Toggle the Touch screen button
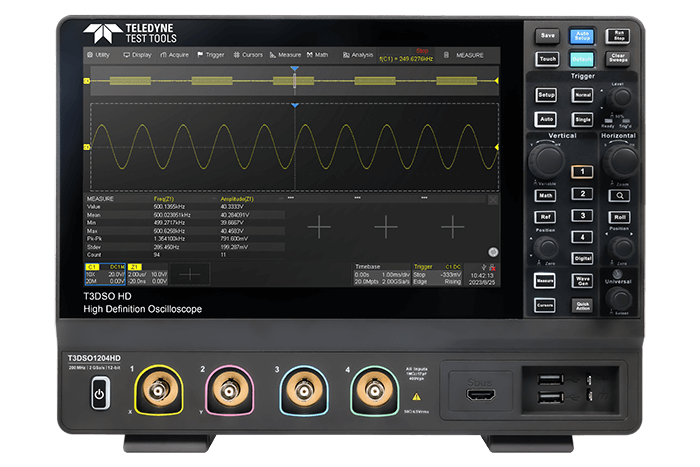The image size is (700, 467). click(547, 59)
